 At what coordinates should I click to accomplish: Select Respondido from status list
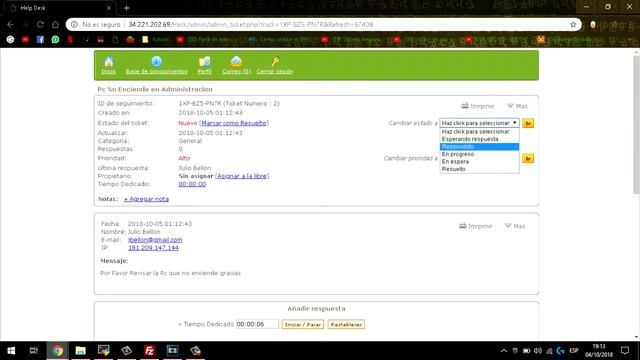pos(479,147)
